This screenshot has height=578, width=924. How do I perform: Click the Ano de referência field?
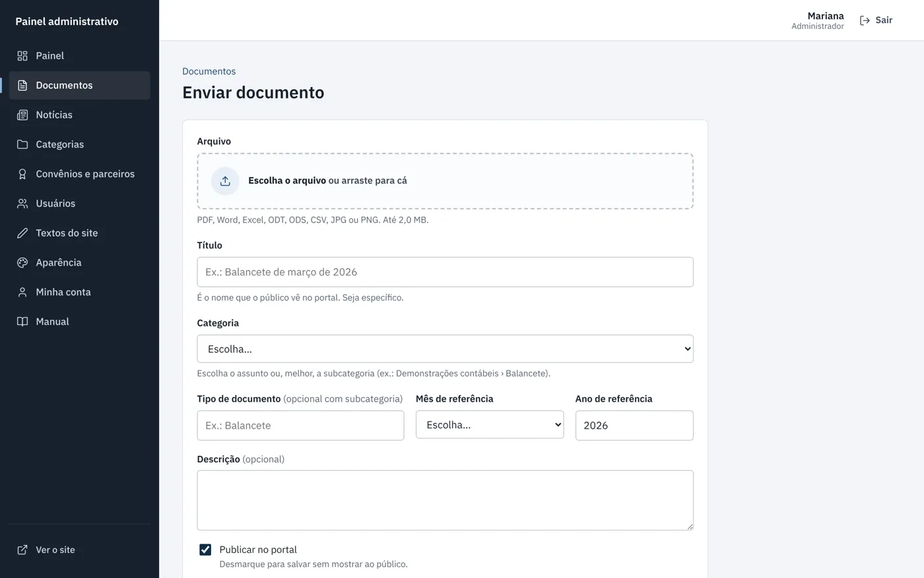pos(634,425)
